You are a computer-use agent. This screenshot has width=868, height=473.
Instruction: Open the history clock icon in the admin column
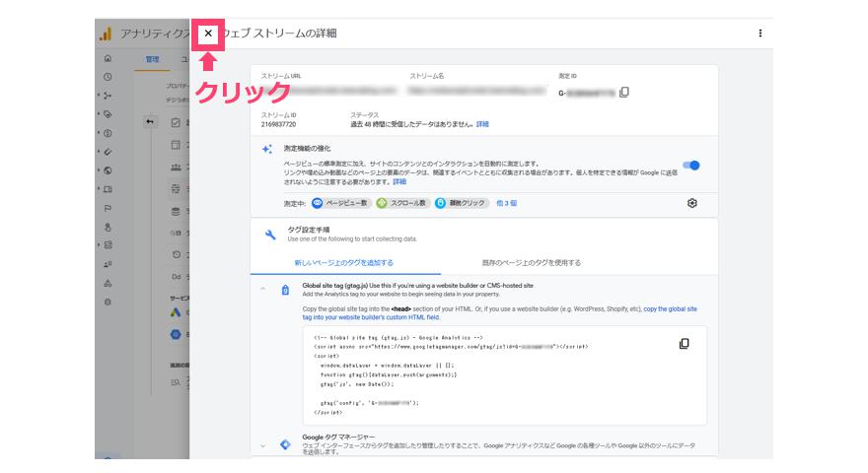176,254
